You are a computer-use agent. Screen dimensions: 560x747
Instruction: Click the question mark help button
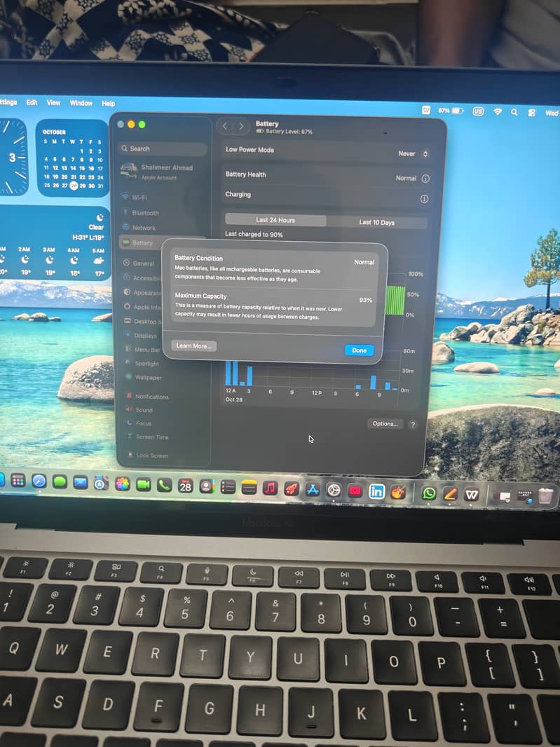point(413,424)
